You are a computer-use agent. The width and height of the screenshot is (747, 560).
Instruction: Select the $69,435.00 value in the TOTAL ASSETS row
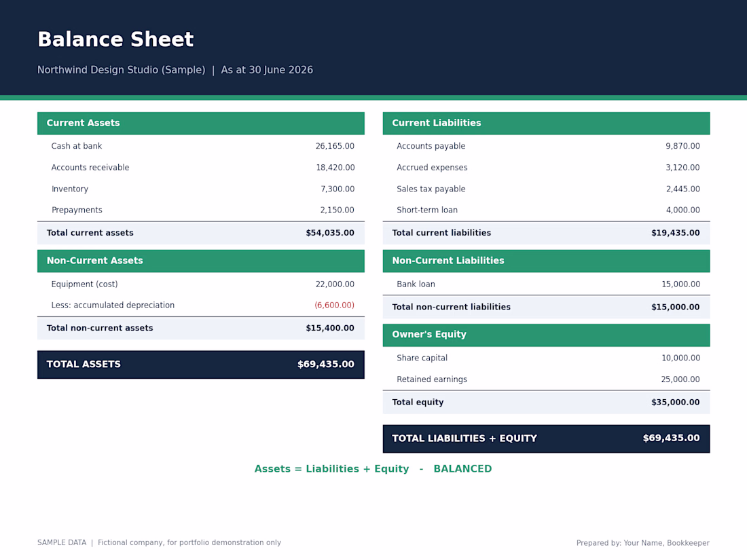(x=326, y=365)
